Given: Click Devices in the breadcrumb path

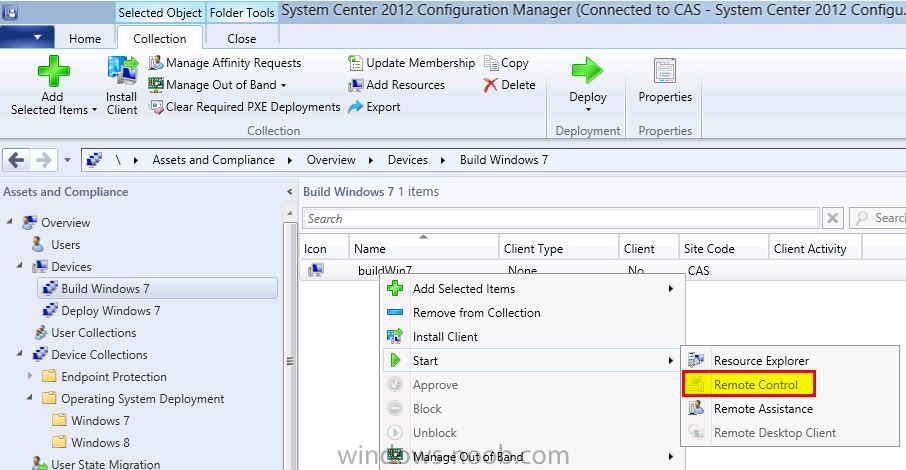Looking at the screenshot, I should tap(407, 160).
